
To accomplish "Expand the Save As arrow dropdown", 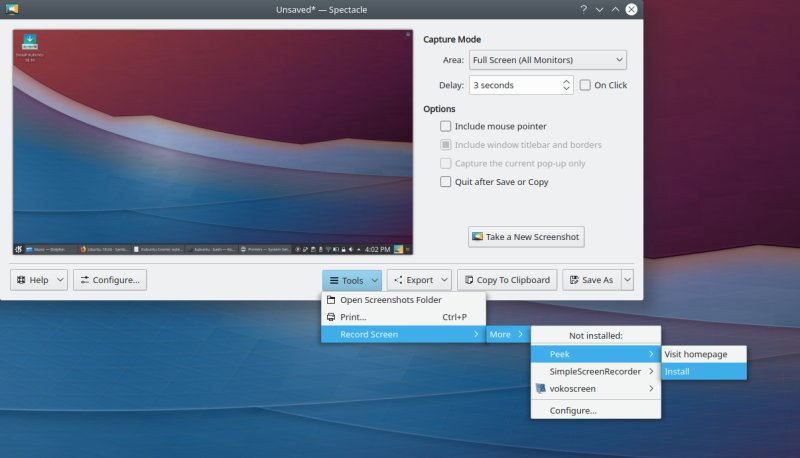I will coord(627,280).
